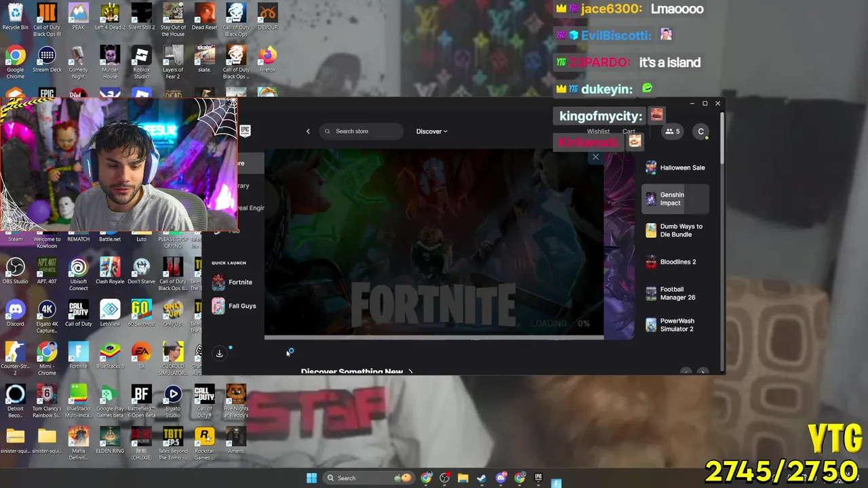Open 60 Seconds! desktop shortcut
The width and height of the screenshot is (868, 488).
click(x=141, y=313)
